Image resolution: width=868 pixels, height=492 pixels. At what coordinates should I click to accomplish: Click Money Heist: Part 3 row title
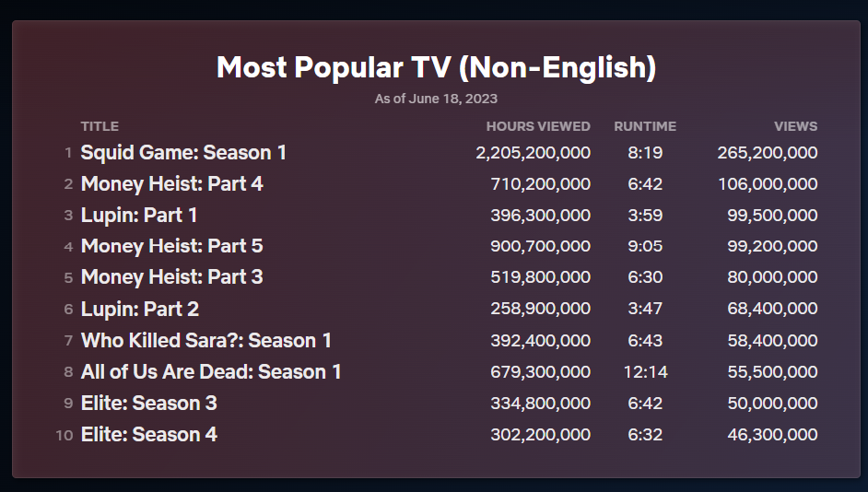(x=171, y=277)
